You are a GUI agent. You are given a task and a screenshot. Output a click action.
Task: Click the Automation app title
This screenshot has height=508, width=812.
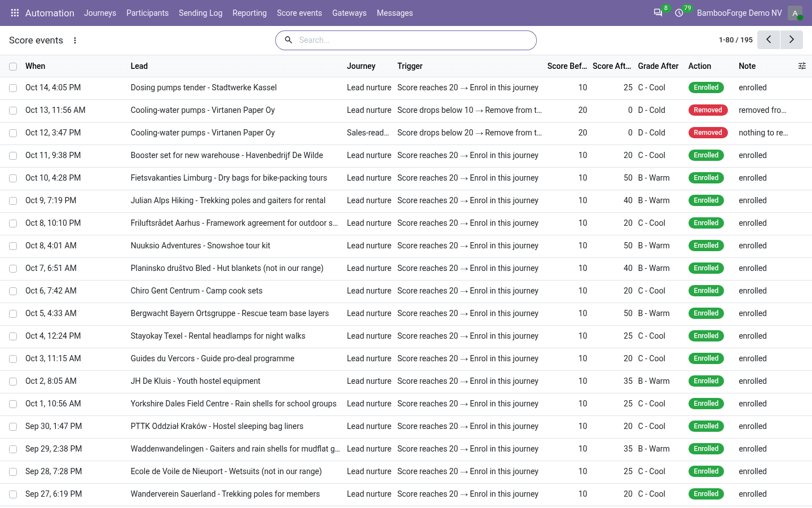click(50, 13)
